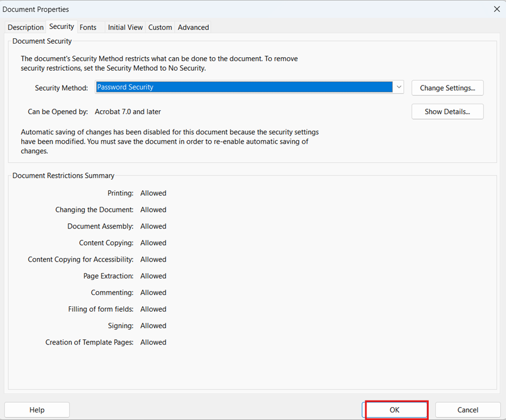
Task: Click the Cancel button
Action: (x=468, y=409)
